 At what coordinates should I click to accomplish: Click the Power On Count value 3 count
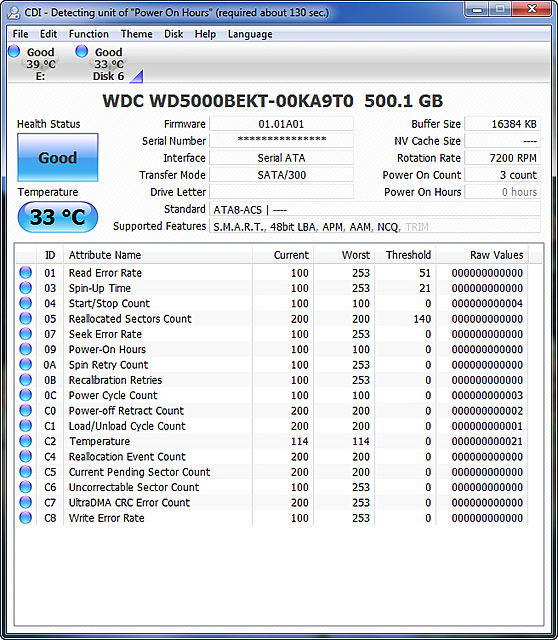(502, 175)
